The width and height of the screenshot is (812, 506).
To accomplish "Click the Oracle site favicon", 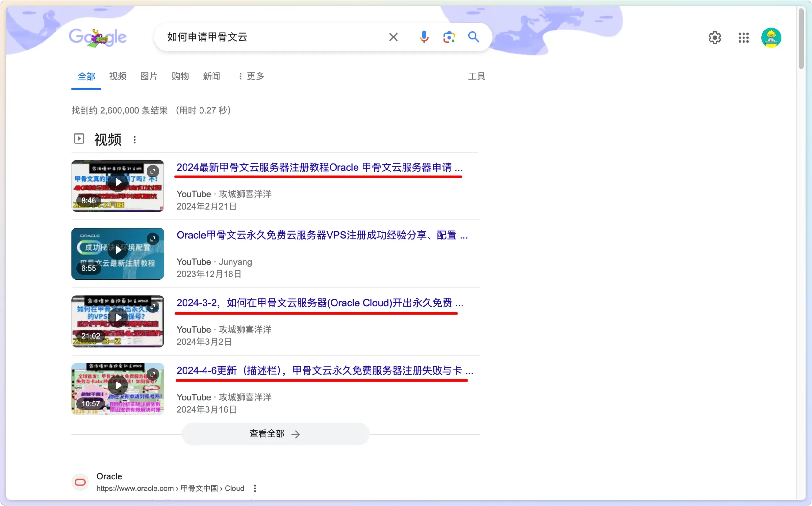I will [x=80, y=482].
